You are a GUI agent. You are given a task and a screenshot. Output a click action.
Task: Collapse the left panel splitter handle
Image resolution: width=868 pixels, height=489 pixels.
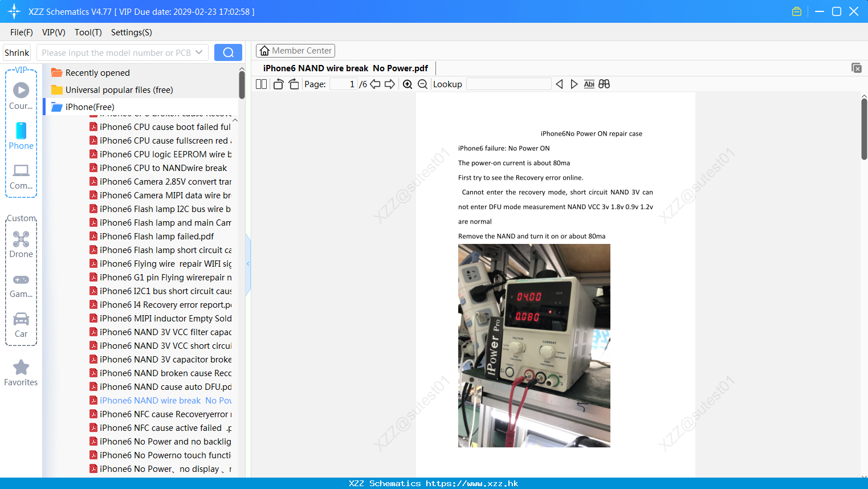point(248,264)
